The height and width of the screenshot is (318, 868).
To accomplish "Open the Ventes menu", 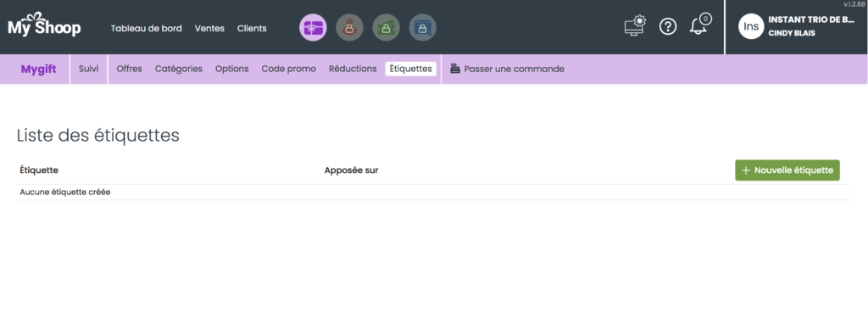I will (x=210, y=28).
